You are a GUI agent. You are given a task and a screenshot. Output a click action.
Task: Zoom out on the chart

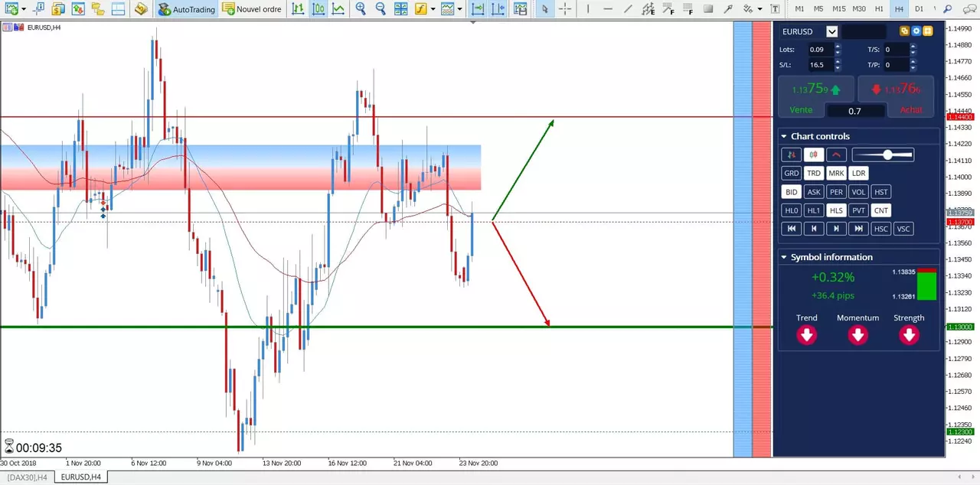(x=381, y=9)
